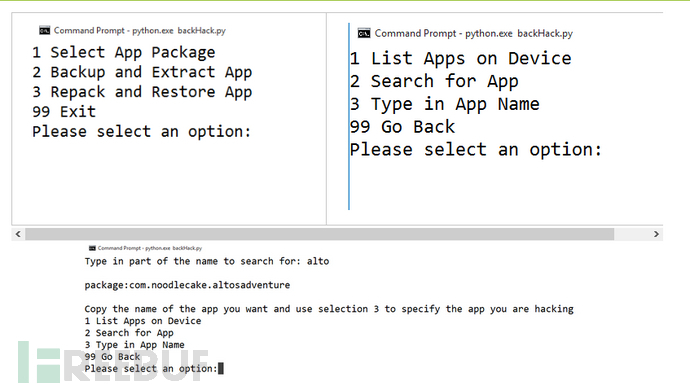This screenshot has height=390, width=690.
Task: Click the bottom Command Prompt window icon
Action: click(x=92, y=248)
